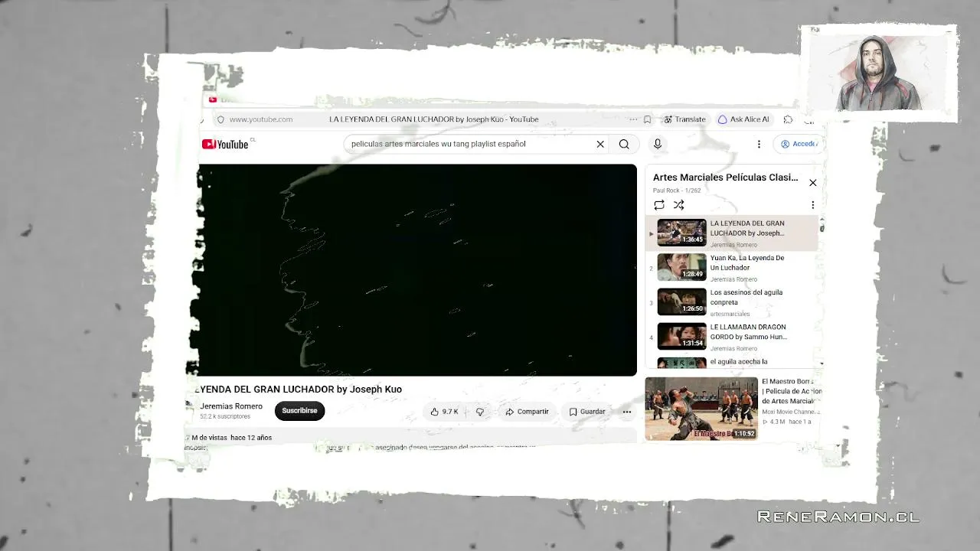Click the Acceder sign-in button

pos(799,144)
